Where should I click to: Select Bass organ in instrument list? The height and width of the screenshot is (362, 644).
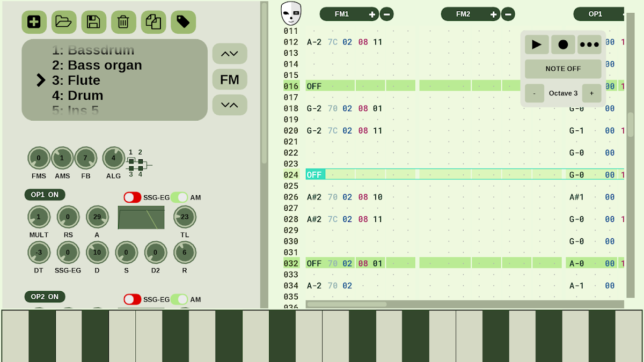[x=97, y=65]
